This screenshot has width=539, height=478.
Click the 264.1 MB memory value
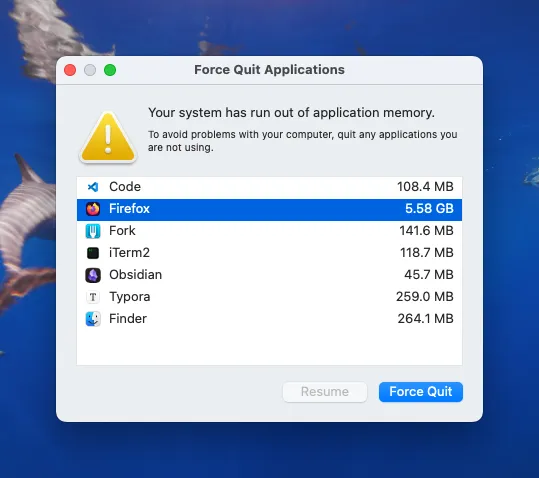(x=426, y=319)
